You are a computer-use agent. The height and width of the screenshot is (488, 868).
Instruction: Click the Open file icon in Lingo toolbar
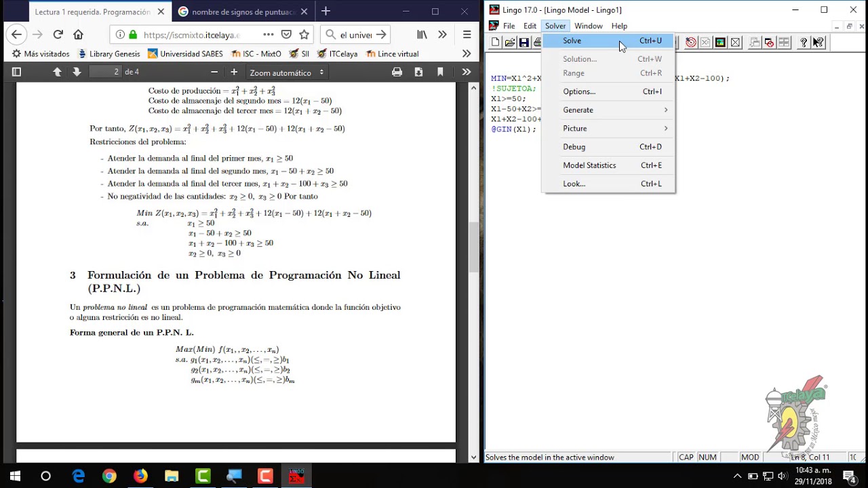pos(510,43)
